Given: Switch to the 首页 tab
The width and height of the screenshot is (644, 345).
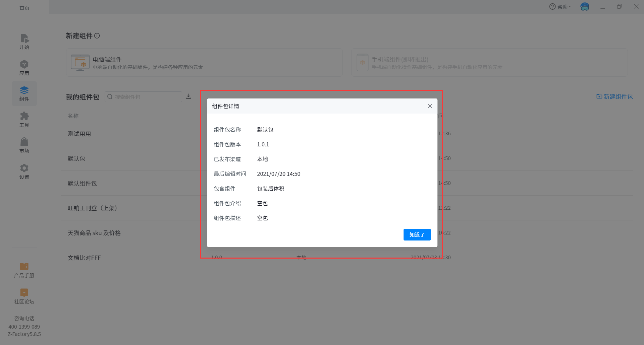Looking at the screenshot, I should 24,7.
